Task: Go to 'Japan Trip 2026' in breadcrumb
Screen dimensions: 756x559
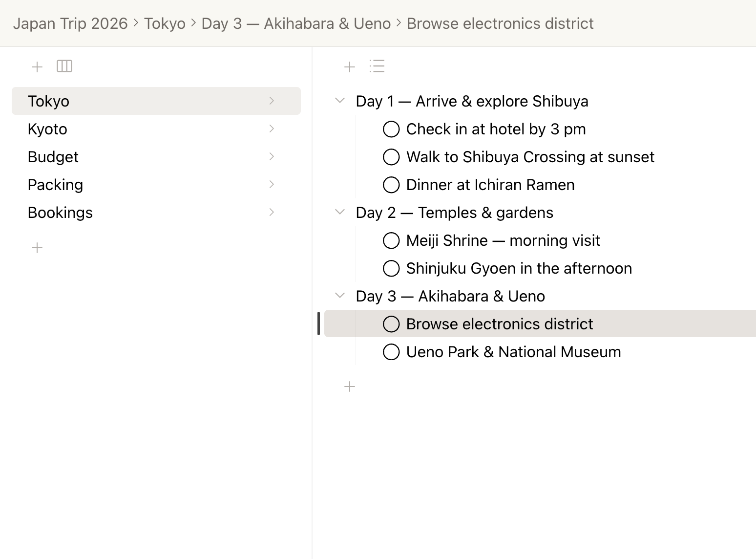Action: pyautogui.click(x=70, y=23)
